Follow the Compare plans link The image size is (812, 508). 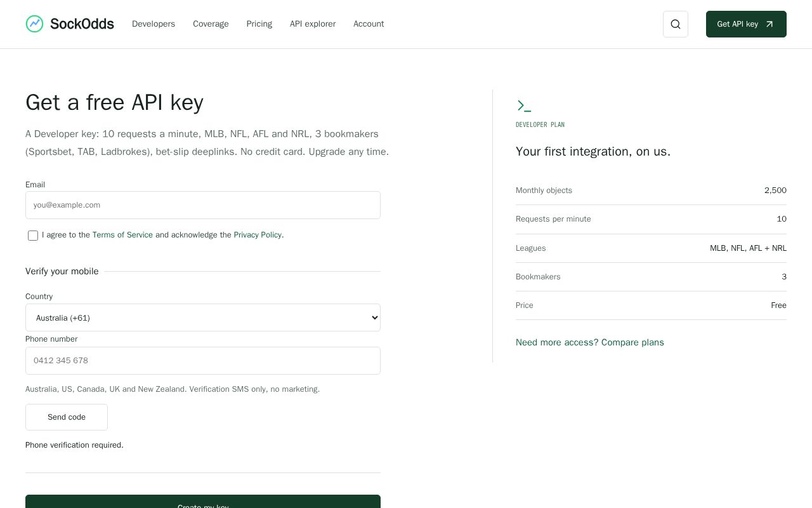tap(632, 342)
